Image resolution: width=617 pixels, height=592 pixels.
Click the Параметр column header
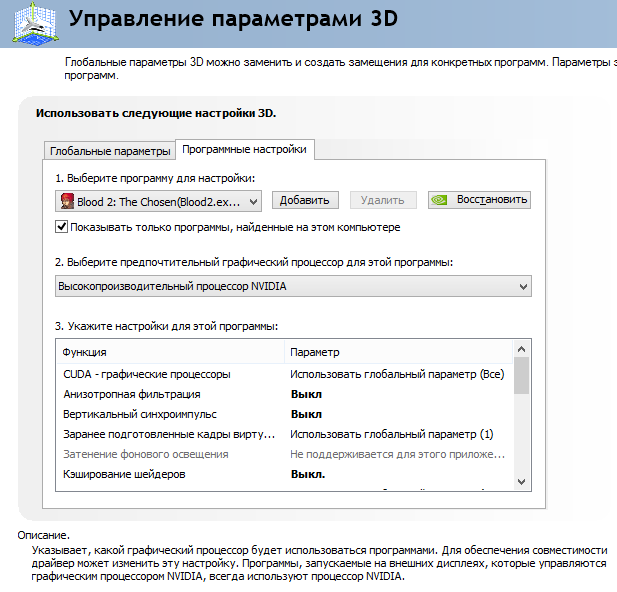399,352
